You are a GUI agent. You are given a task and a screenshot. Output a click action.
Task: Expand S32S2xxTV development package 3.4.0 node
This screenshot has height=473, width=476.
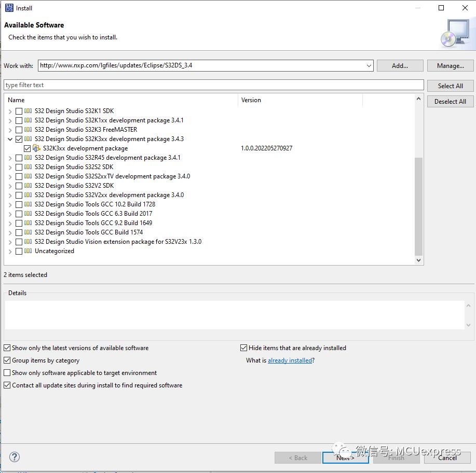[x=10, y=176]
